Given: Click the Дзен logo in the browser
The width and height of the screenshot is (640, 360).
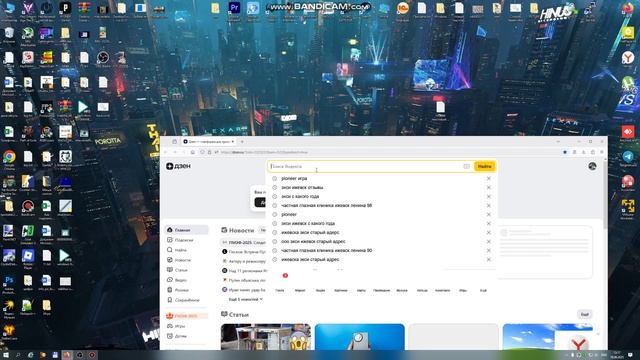Looking at the screenshot, I should pyautogui.click(x=178, y=166).
